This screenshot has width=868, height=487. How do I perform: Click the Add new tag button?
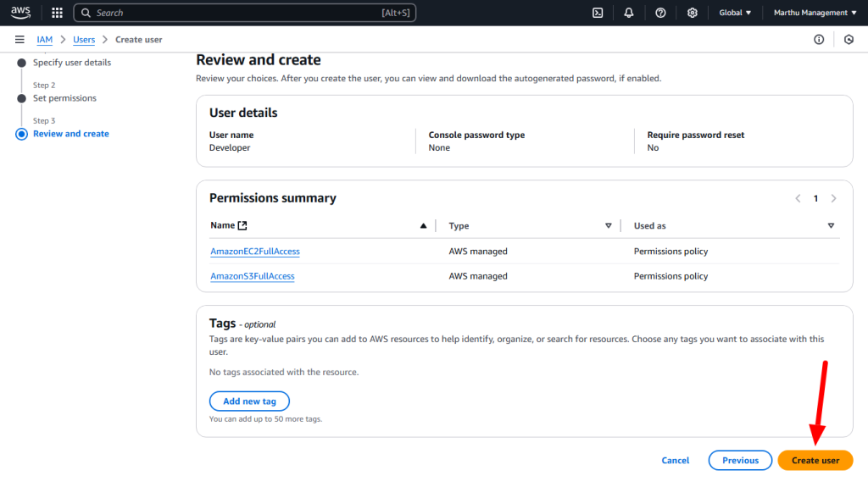click(249, 401)
